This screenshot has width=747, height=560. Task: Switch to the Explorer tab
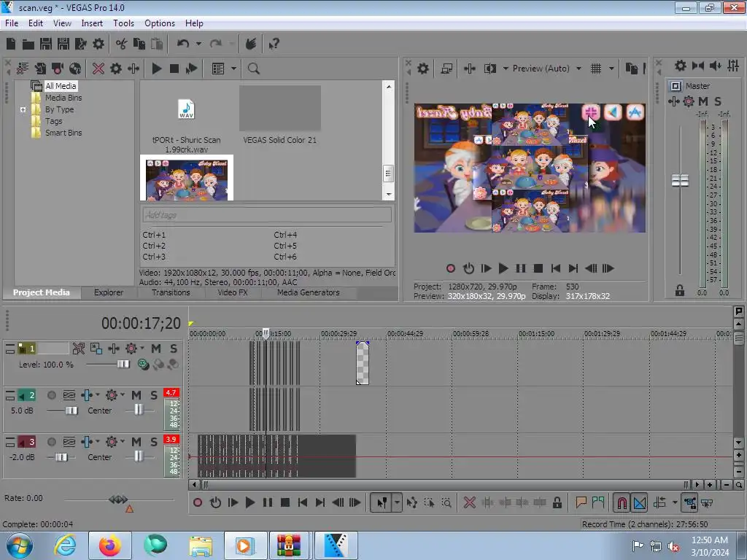(109, 292)
